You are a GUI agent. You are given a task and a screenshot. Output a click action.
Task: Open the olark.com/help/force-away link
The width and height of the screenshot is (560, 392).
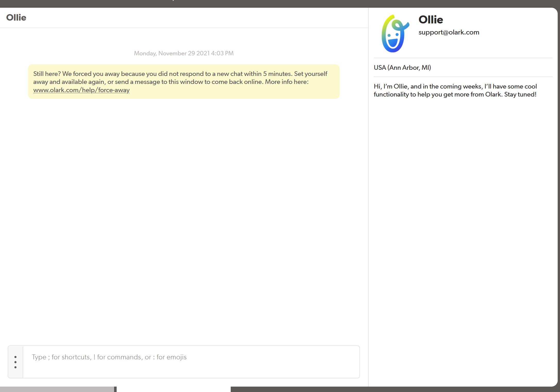[x=81, y=90]
